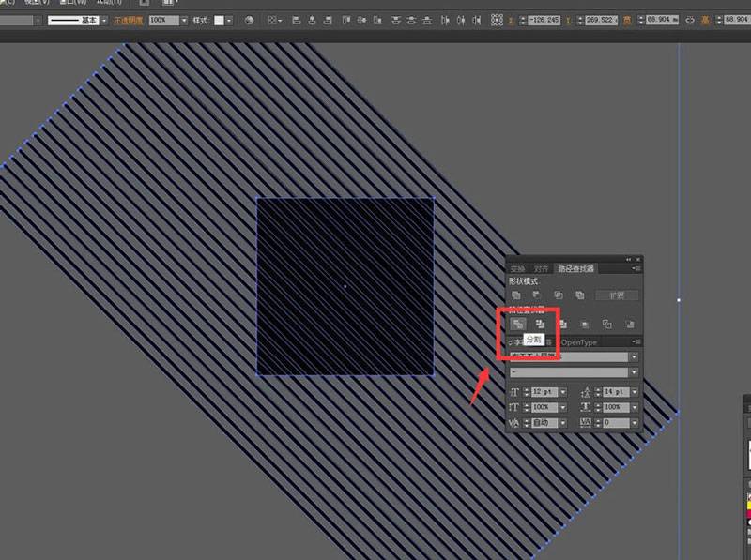Open the font family dropdown

click(635, 357)
